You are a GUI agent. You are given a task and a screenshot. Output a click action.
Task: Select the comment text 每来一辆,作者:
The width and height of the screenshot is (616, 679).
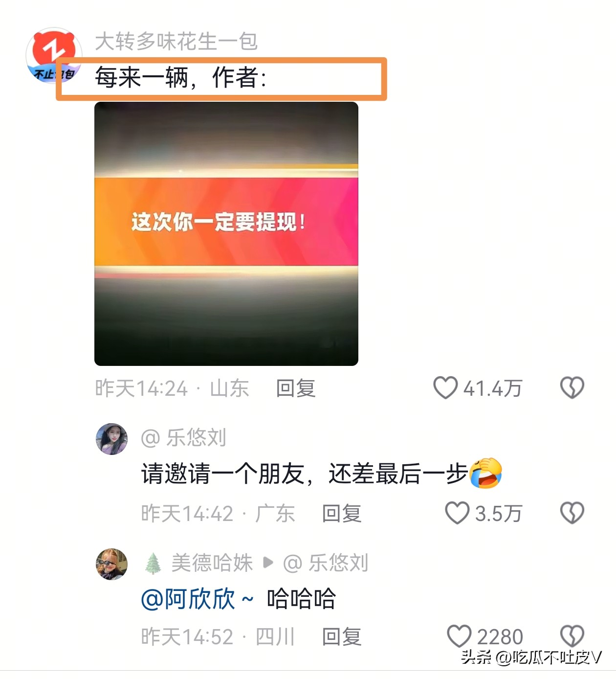pos(181,78)
